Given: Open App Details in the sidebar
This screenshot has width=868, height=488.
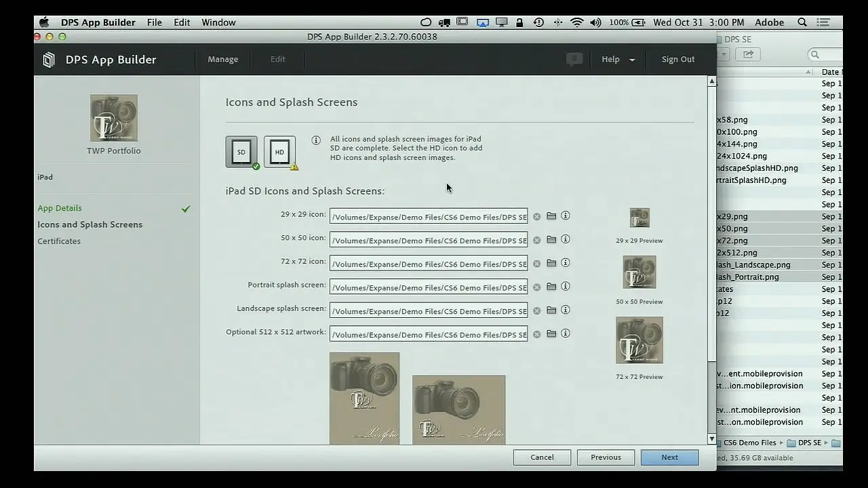Looking at the screenshot, I should click(x=60, y=208).
